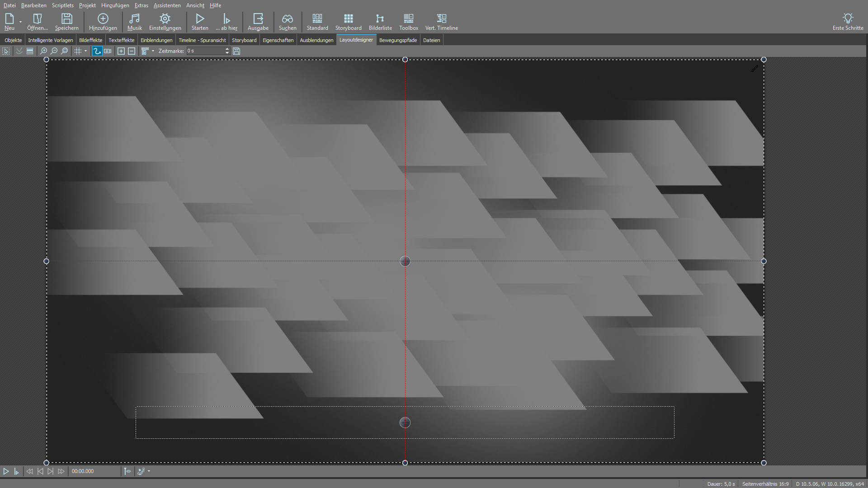This screenshot has width=868, height=488.
Task: Click the Erste Schritte button
Action: (x=848, y=21)
